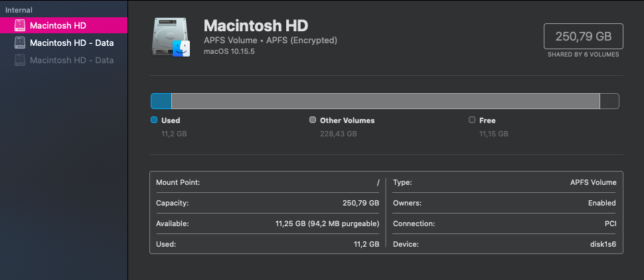Select the Type APFS Volume row
This screenshot has width=644, height=280.
(x=504, y=182)
